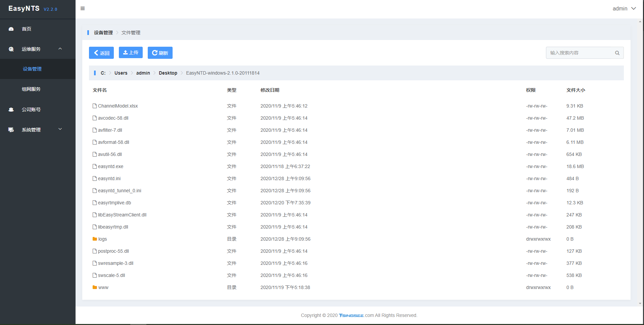Click the EasyNTS logo title
Viewport: 644px width, 325px height.
point(24,8)
